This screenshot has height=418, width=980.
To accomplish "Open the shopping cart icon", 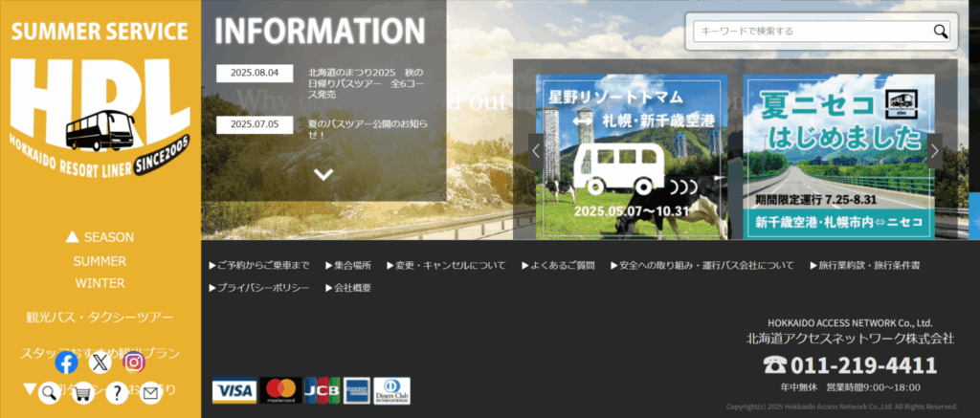I will (x=83, y=392).
